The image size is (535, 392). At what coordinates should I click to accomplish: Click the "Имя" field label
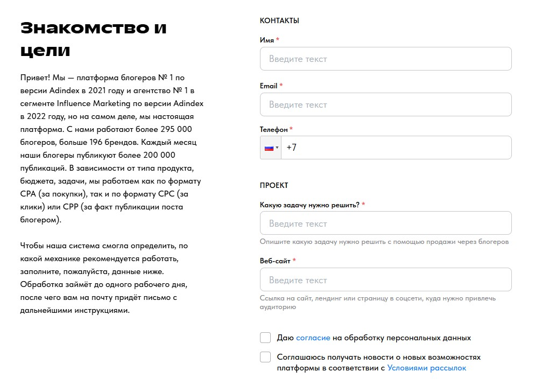tap(267, 40)
